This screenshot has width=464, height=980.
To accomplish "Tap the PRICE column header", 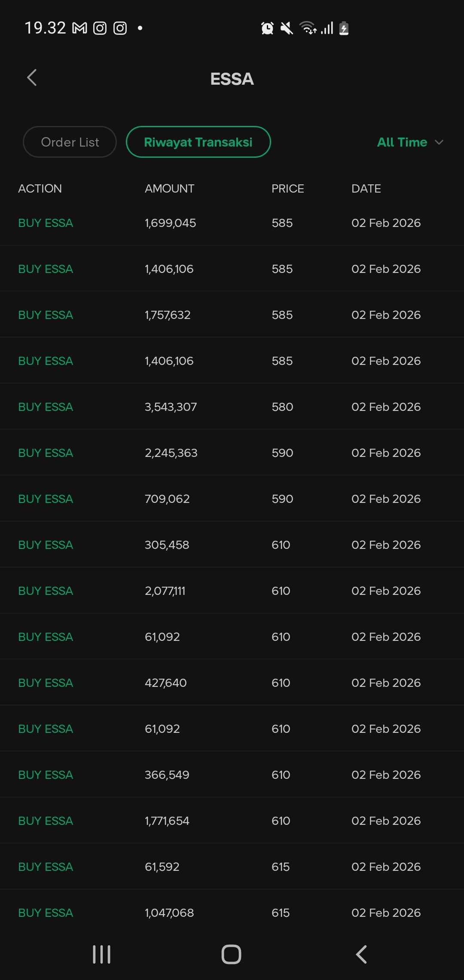I will pos(287,189).
